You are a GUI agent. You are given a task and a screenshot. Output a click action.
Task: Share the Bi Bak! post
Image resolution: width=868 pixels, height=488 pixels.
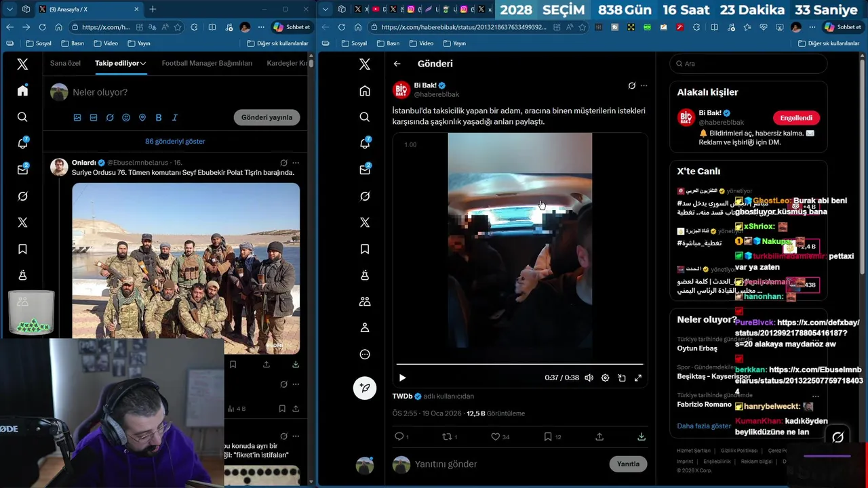[x=599, y=436]
